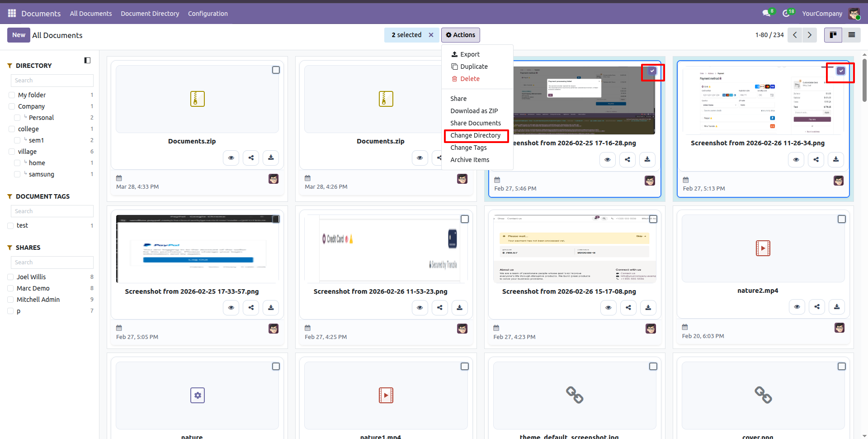Search within Directory filter field
The image size is (868, 439).
pos(52,81)
